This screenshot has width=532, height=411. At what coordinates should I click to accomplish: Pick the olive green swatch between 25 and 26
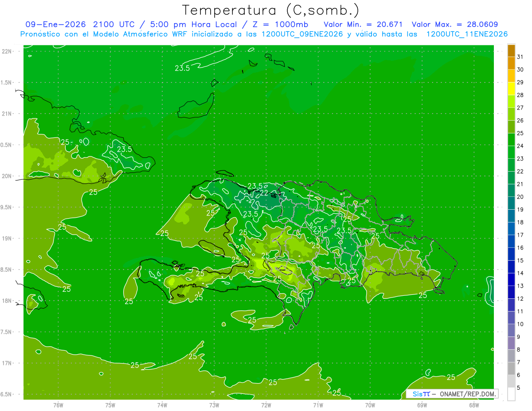[511, 127]
